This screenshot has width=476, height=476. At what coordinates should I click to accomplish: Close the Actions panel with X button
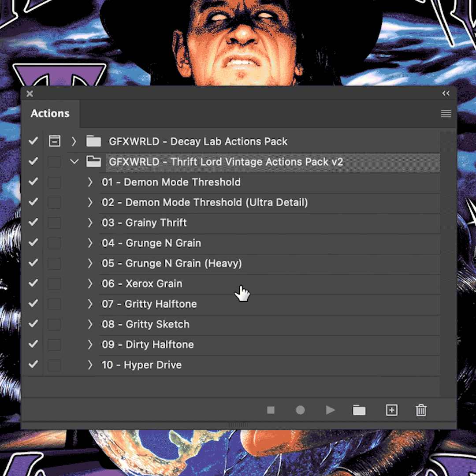pos(30,93)
